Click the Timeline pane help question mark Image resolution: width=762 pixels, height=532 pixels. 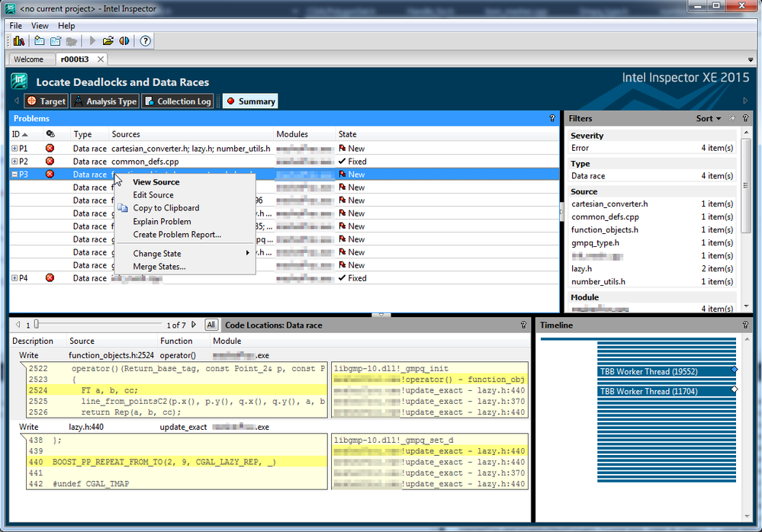[x=745, y=325]
